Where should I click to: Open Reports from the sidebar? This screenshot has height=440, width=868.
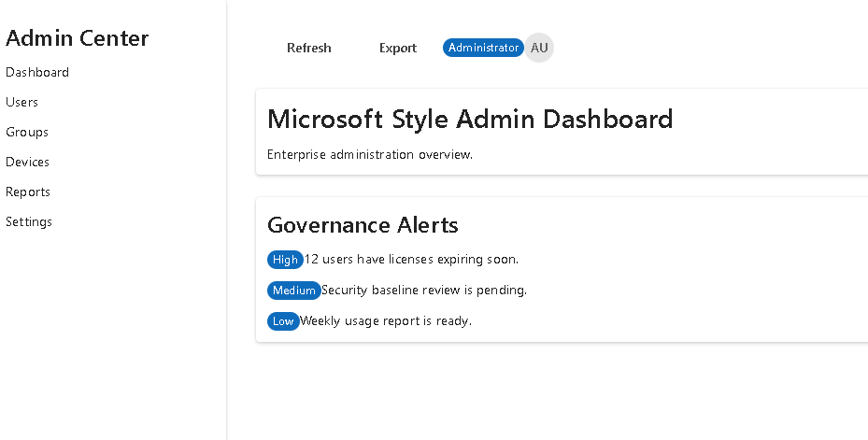[28, 192]
